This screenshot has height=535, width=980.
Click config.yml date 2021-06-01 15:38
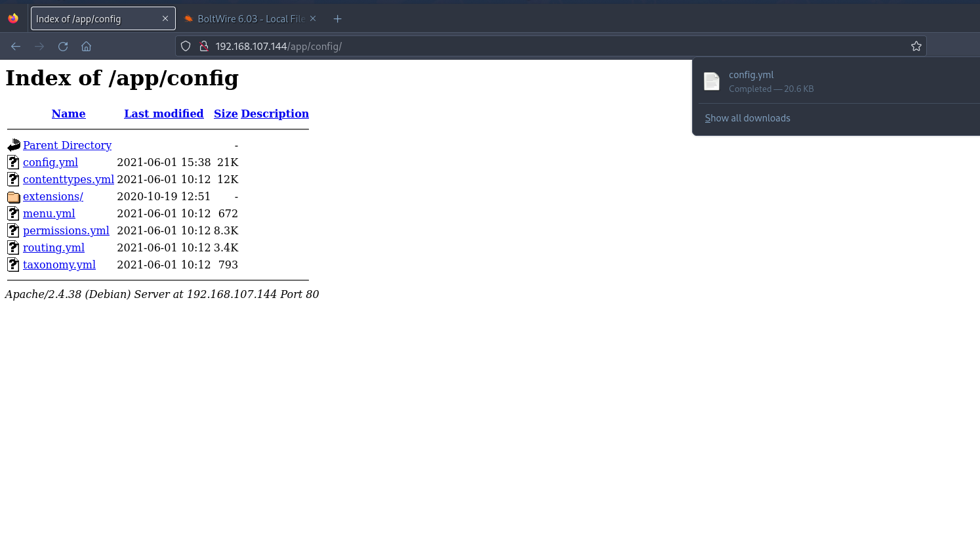(x=164, y=162)
